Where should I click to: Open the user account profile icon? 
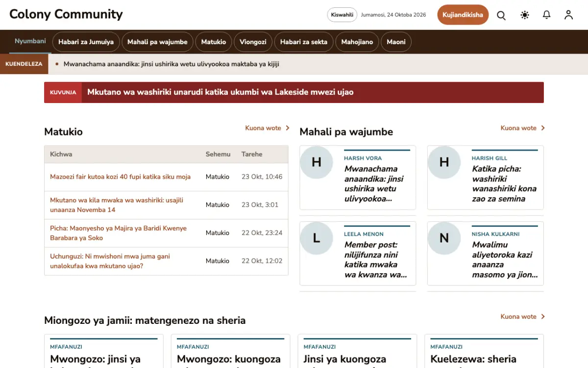(x=568, y=15)
